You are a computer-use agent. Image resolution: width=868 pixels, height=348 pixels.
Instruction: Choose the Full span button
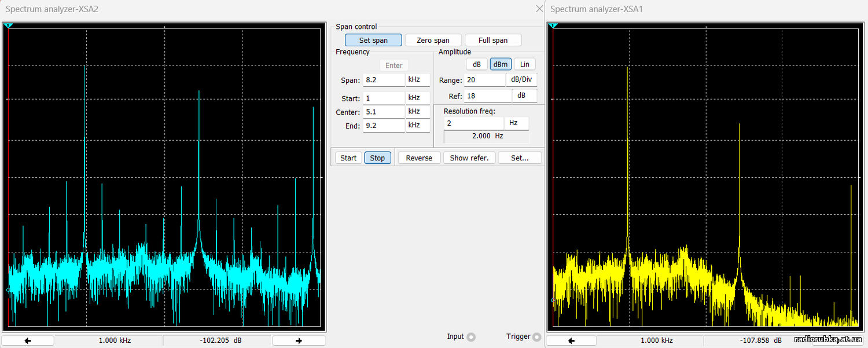493,40
